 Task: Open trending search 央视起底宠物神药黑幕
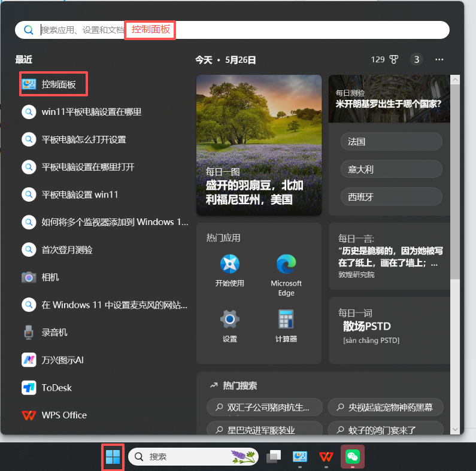click(386, 407)
